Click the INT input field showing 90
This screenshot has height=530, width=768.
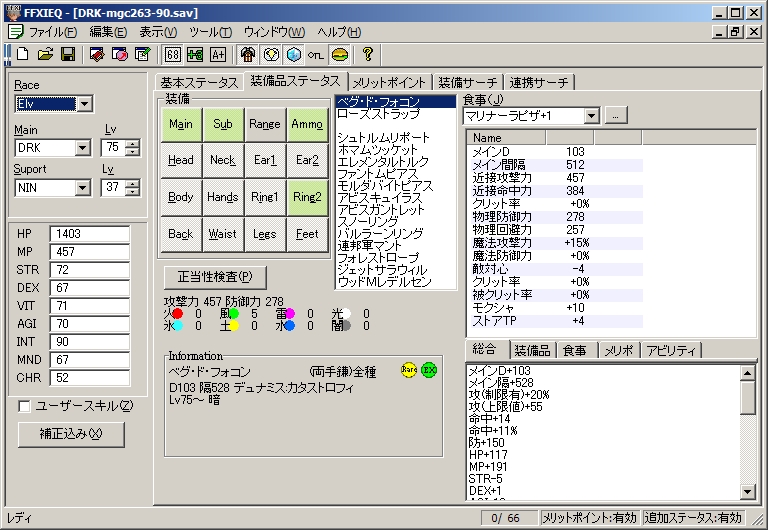tap(90, 342)
